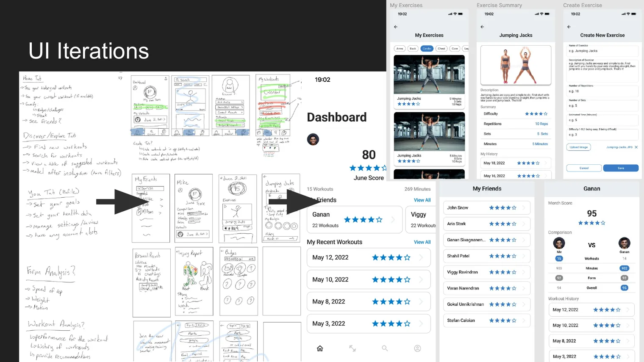Open the Viggy friend card on the Dashboard
Viewport: 644px width, 362px height.
coord(421,220)
